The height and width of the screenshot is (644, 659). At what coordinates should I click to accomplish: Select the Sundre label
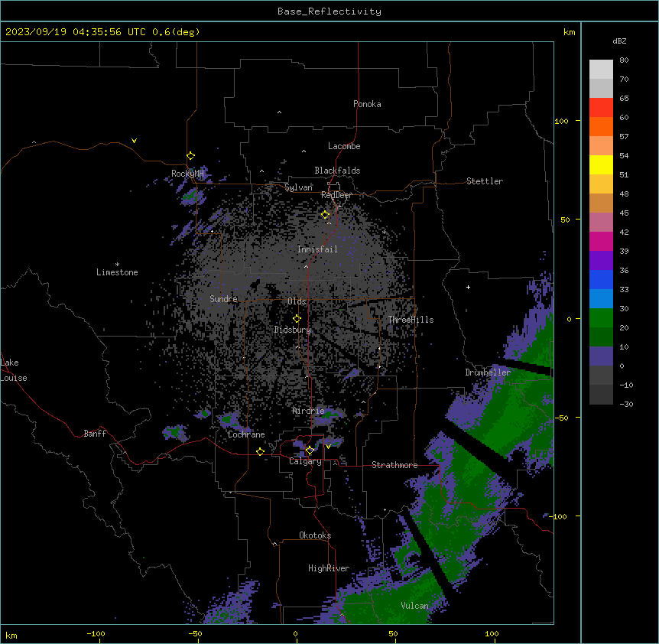(223, 299)
